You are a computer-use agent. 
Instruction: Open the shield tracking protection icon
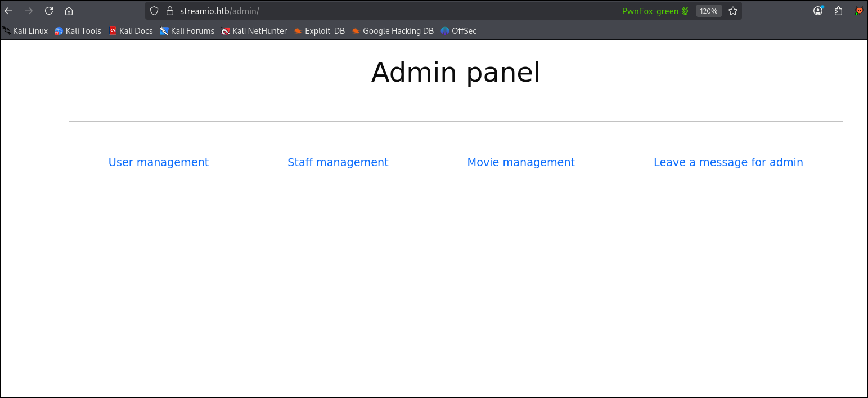pyautogui.click(x=155, y=11)
